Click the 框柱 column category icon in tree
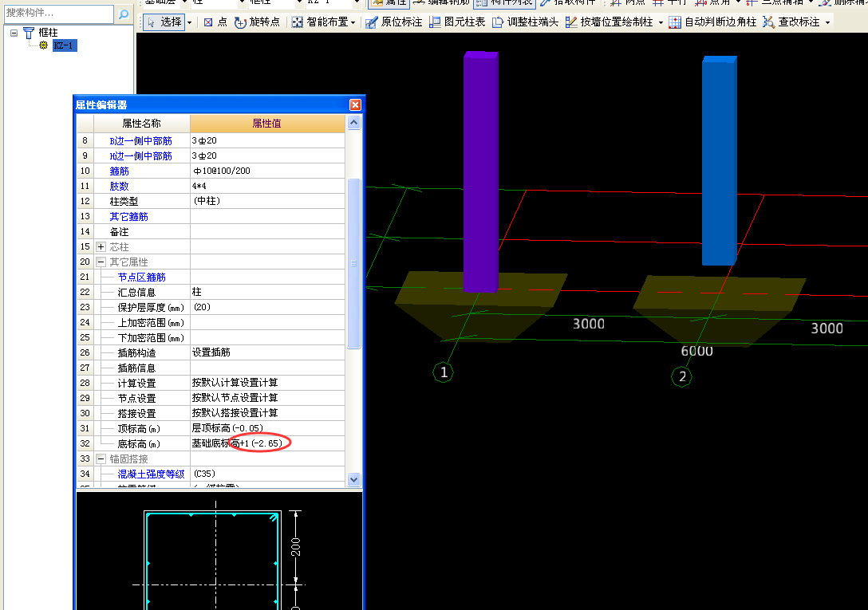 28,33
